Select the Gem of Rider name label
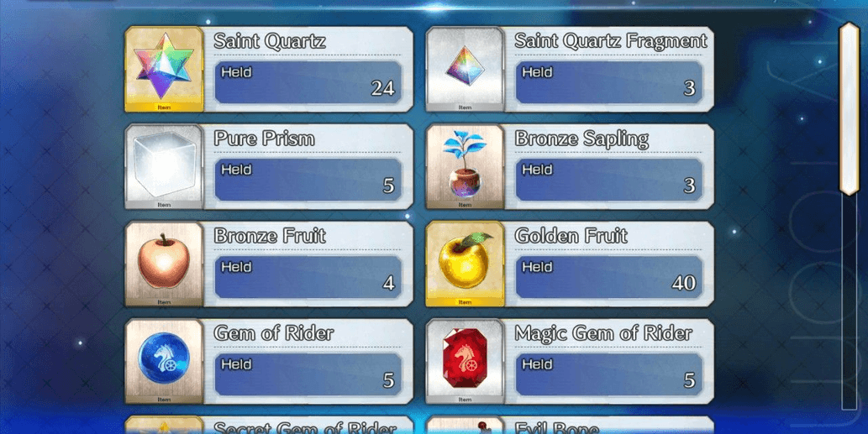 pyautogui.click(x=273, y=333)
